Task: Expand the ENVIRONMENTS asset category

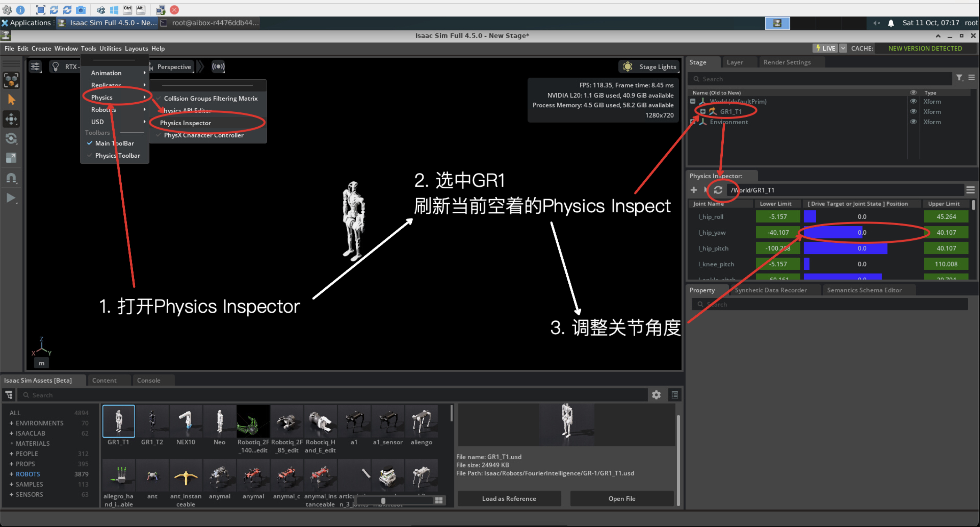Action: (11, 423)
